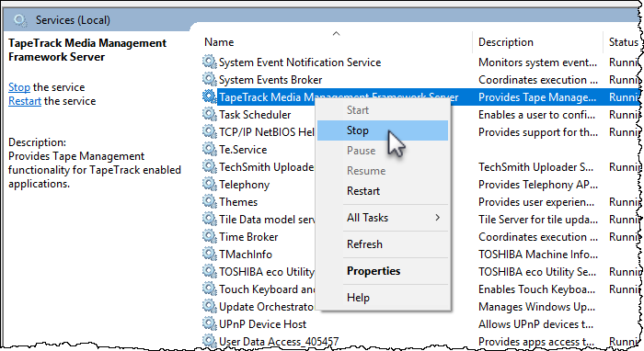Click gear icon beside Themes
Screen dimensions: 644x351
tap(210, 201)
